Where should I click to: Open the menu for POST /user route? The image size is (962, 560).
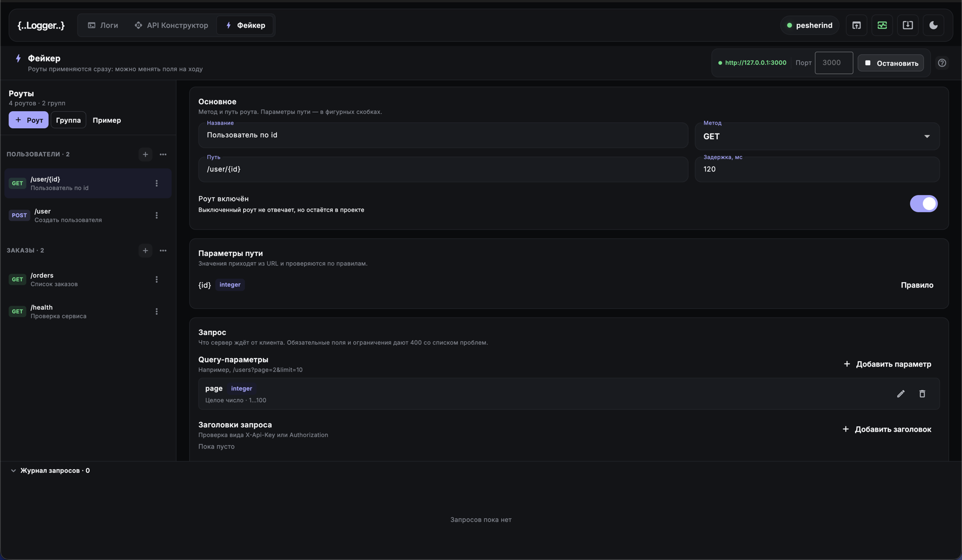pos(157,215)
